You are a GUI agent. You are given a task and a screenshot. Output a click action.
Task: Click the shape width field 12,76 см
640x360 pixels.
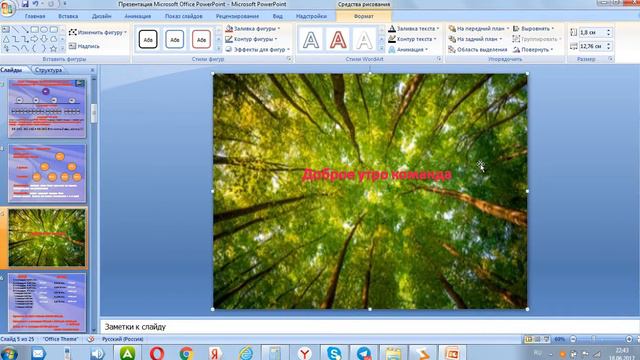click(591, 46)
